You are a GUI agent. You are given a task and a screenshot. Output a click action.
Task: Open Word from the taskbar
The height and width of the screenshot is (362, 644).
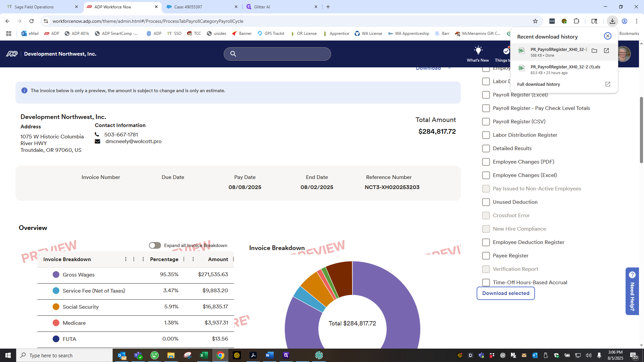269,355
